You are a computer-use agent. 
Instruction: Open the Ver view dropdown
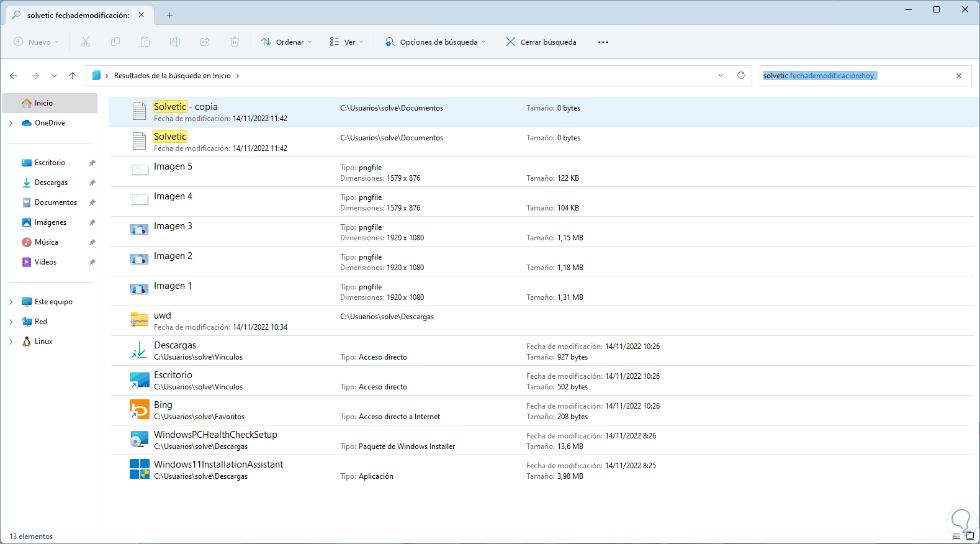[x=346, y=42]
